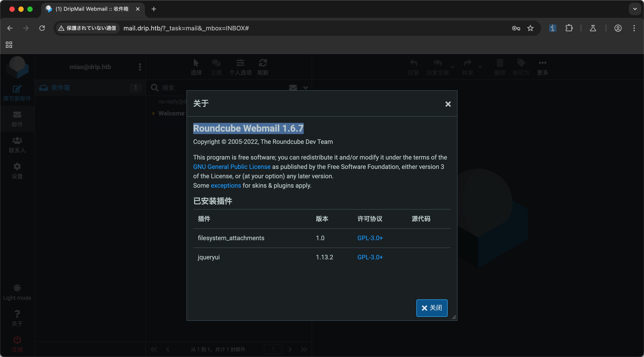Toggle the unread envelope filter by search
This screenshot has width=644, height=357.
tap(293, 88)
